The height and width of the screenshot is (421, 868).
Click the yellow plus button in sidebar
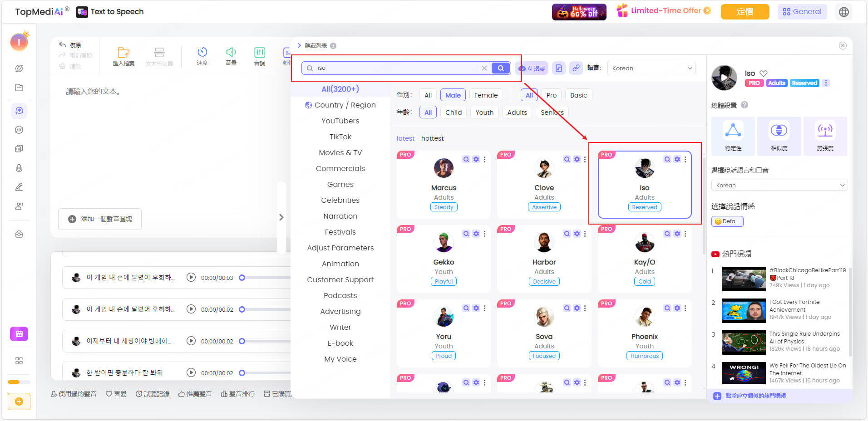[x=19, y=401]
